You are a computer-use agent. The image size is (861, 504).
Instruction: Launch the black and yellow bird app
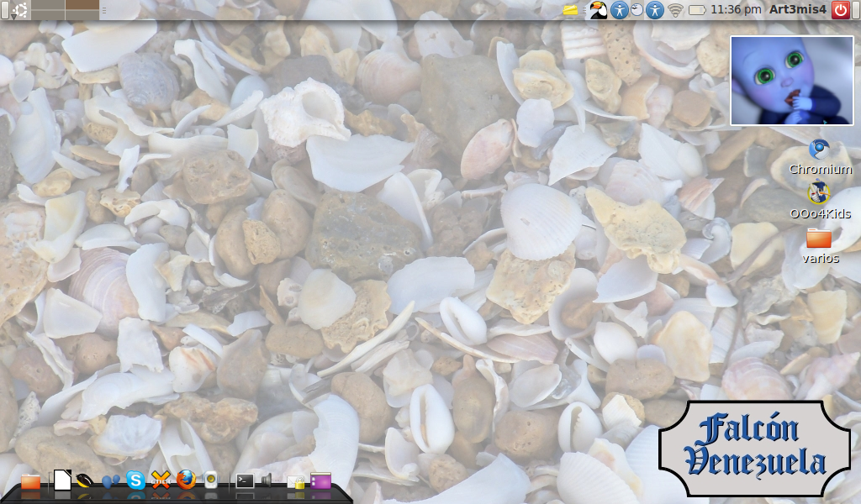(84, 481)
